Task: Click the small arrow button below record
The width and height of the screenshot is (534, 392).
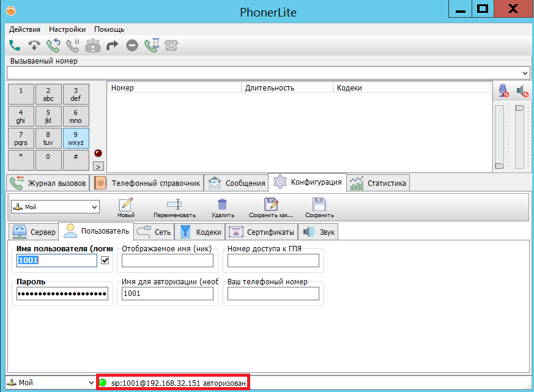Action: pyautogui.click(x=98, y=166)
